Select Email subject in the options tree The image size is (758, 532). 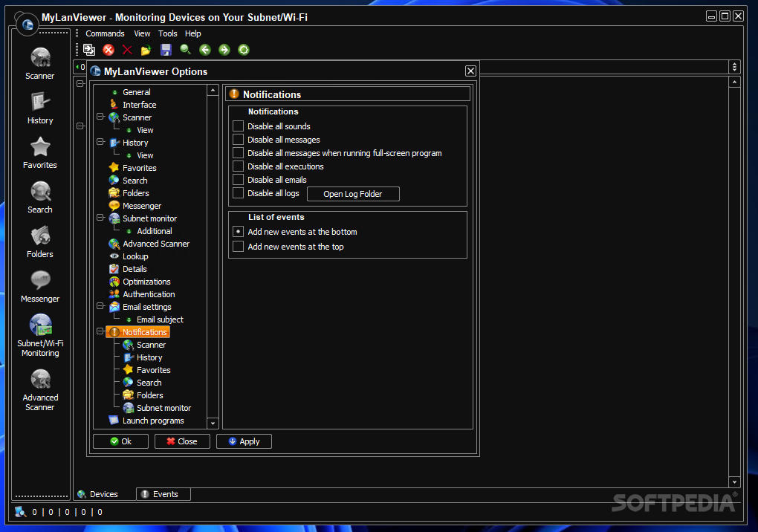[x=160, y=319]
